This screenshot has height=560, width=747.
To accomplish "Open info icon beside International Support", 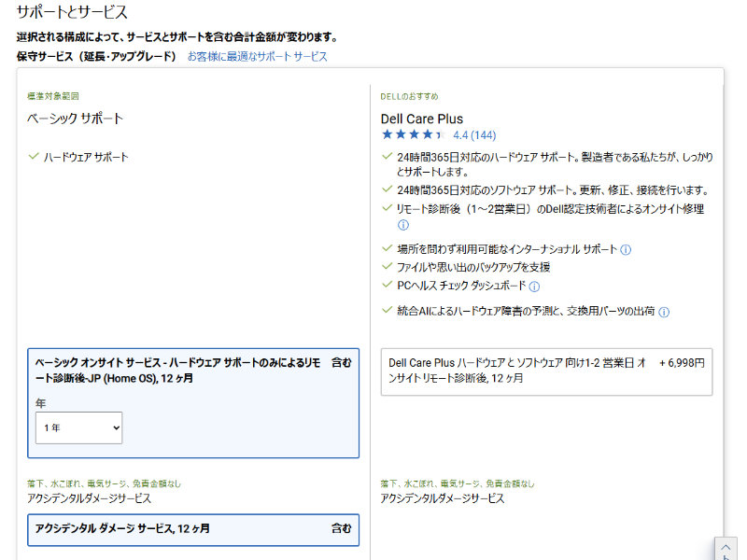I will pyautogui.click(x=626, y=250).
